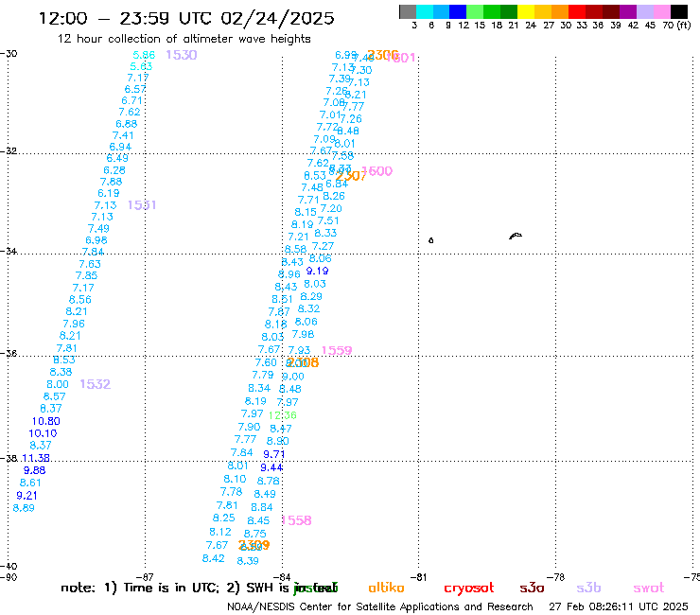Viewport: 700px width, 615px height.
Task: Click the wave height value "9.19"
Action: (x=318, y=271)
